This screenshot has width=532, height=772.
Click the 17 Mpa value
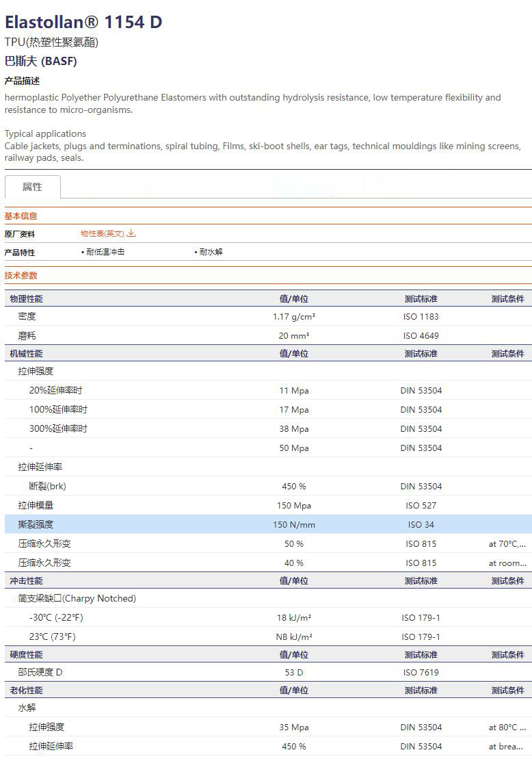[x=294, y=410]
